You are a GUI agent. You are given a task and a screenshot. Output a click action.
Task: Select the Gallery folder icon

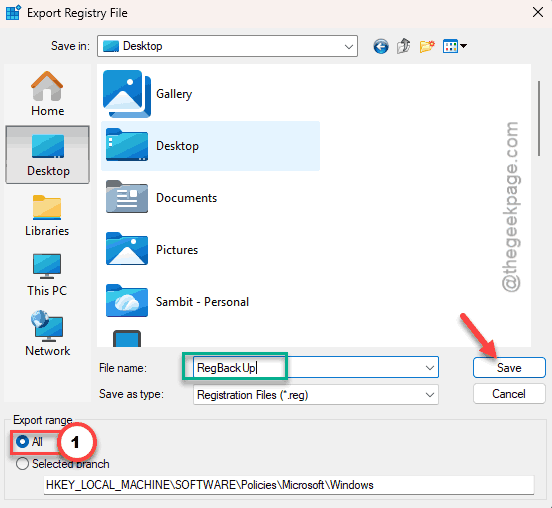pos(127,94)
